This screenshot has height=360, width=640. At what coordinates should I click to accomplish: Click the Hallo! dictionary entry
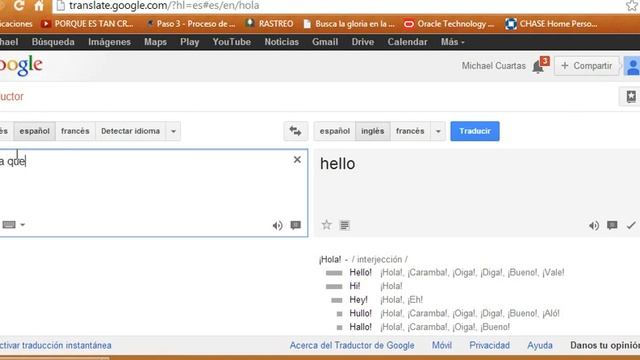pos(360,327)
